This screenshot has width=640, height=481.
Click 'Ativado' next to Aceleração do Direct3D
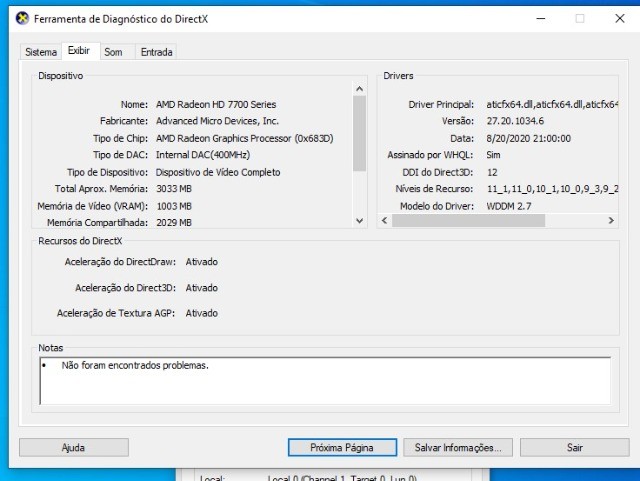(202, 288)
